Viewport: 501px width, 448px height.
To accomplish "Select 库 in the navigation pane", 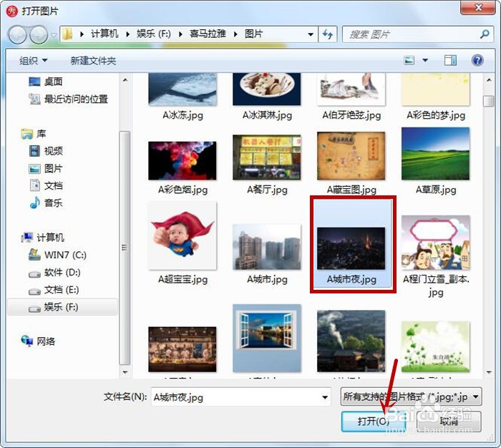I will 33,134.
